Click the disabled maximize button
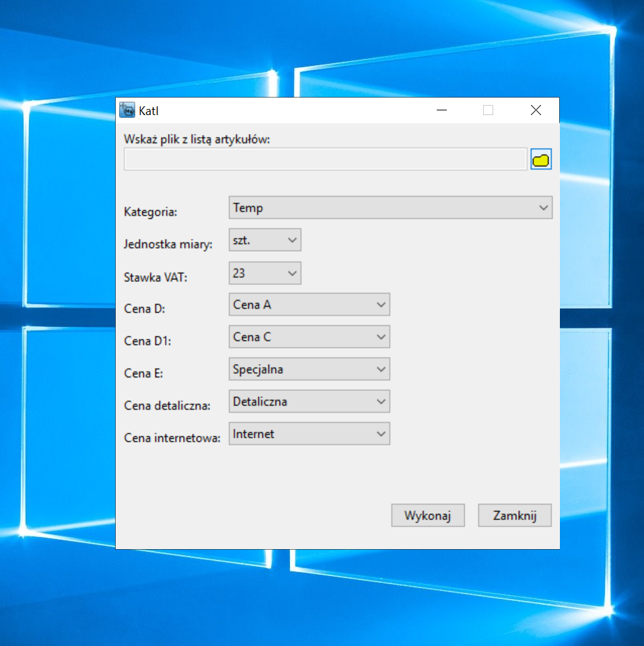The image size is (644, 646). click(x=489, y=110)
